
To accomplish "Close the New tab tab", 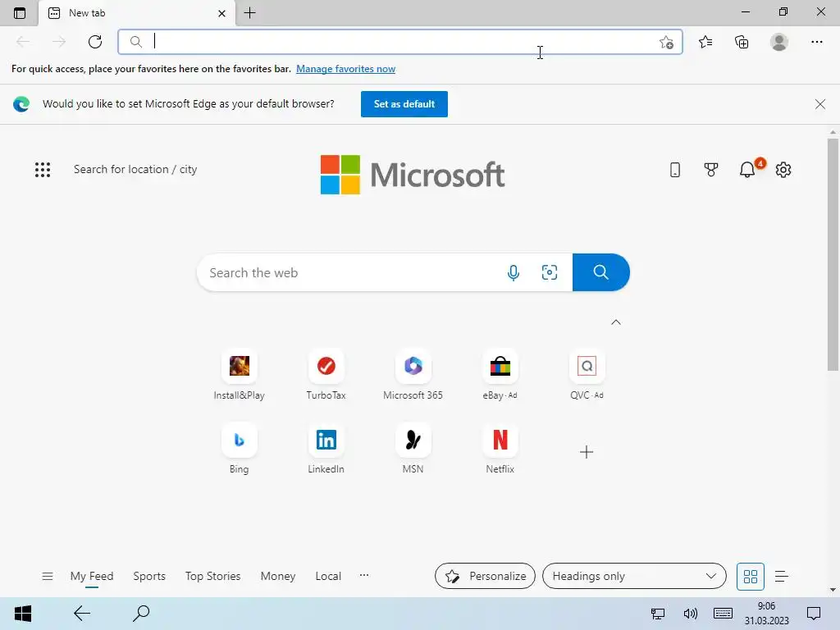I will (x=221, y=13).
